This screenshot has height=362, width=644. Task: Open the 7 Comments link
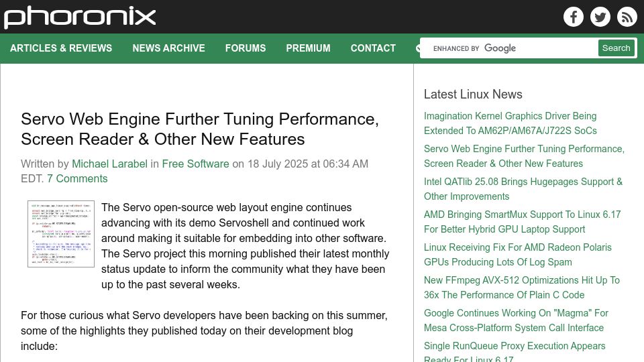pos(77,178)
